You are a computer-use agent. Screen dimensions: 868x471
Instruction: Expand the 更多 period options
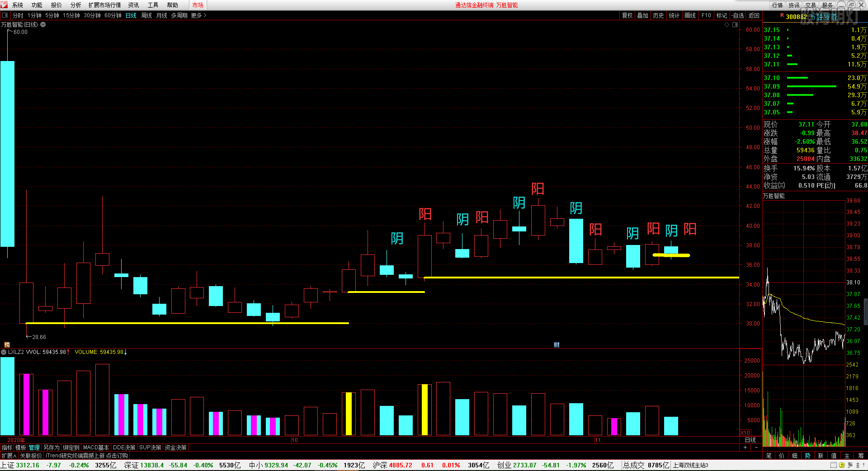tap(198, 15)
